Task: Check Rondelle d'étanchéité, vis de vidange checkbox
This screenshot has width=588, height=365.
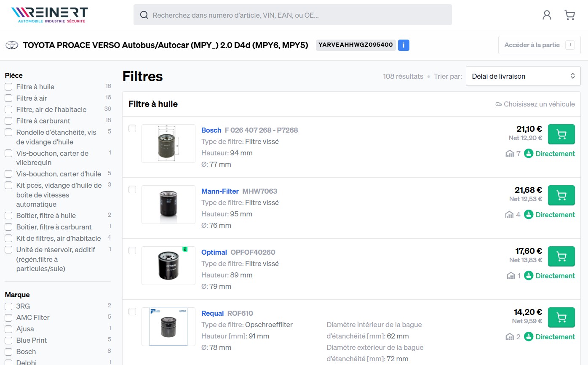Action: pos(8,132)
